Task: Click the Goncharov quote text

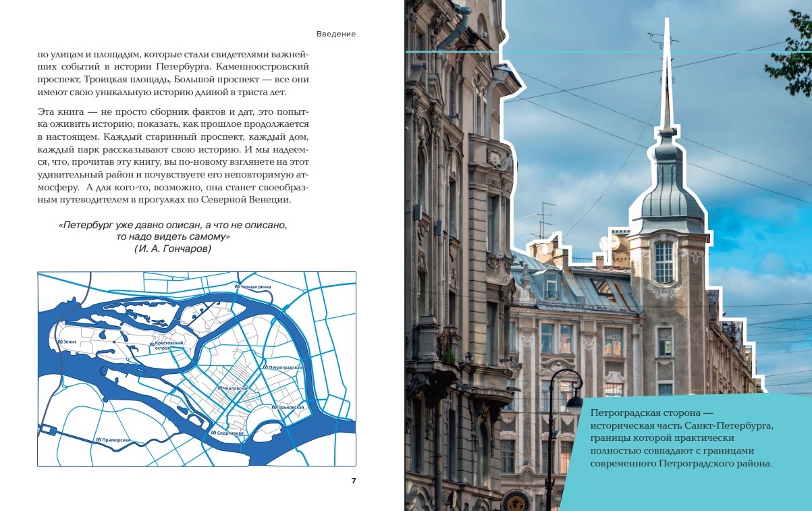Action: 173,231
